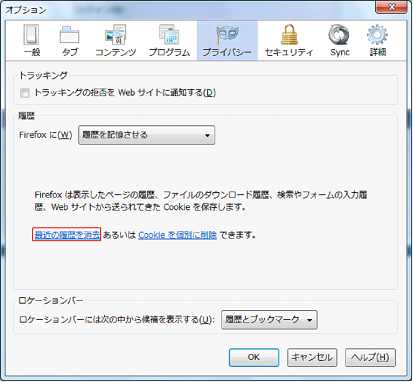Open the プログラム (Applications) panel icon

pyautogui.click(x=169, y=35)
